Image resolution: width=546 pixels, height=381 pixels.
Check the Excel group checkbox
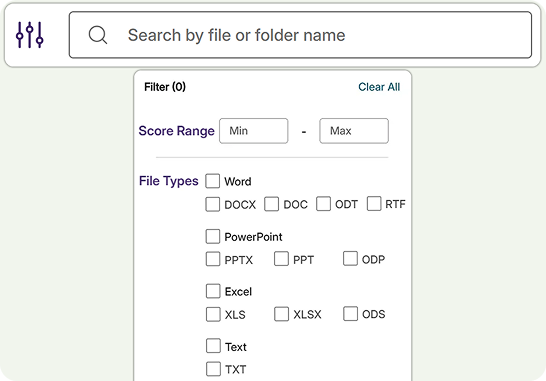click(213, 291)
